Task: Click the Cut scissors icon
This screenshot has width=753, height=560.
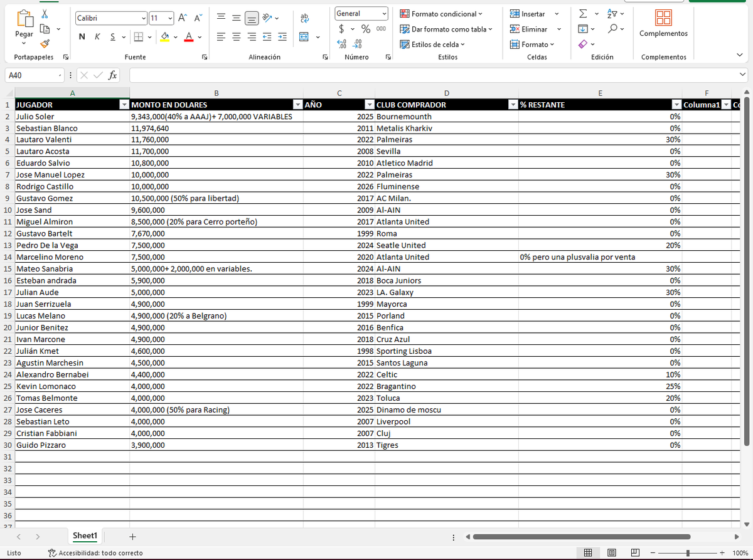Action: tap(45, 14)
